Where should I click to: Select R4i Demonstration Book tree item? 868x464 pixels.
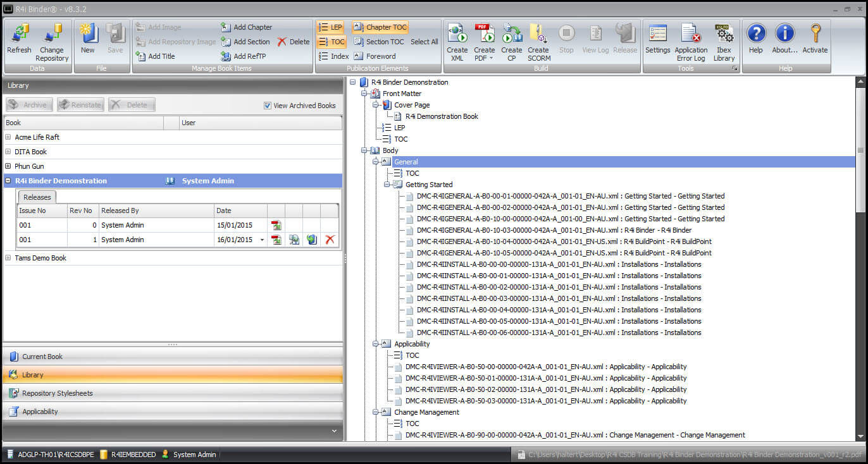[x=442, y=116]
